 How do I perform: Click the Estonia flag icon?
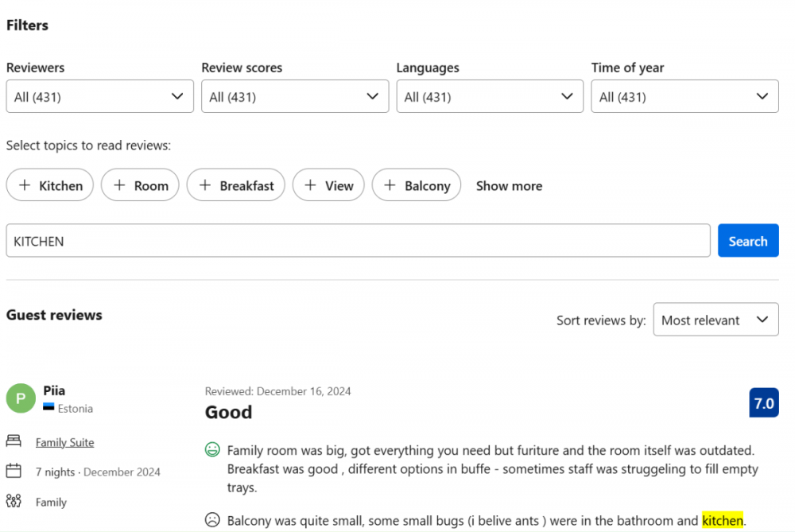(x=48, y=408)
